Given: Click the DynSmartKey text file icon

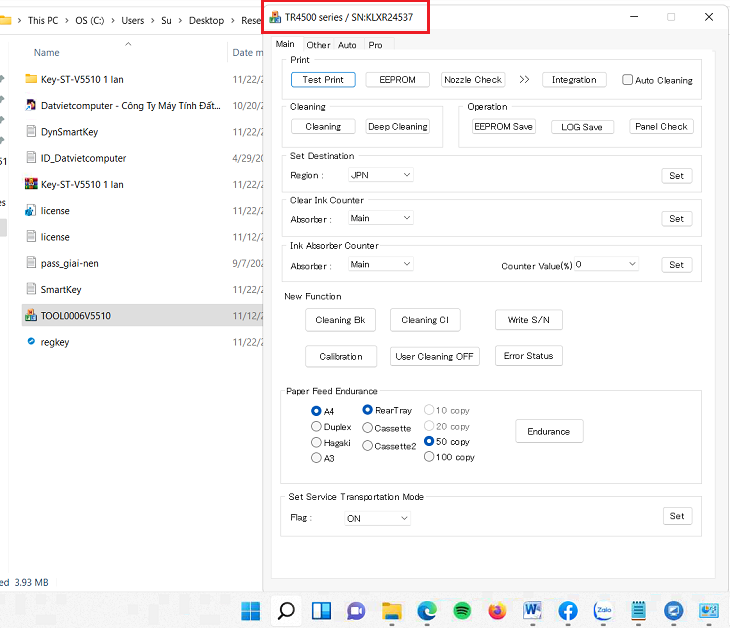Looking at the screenshot, I should point(31,131).
